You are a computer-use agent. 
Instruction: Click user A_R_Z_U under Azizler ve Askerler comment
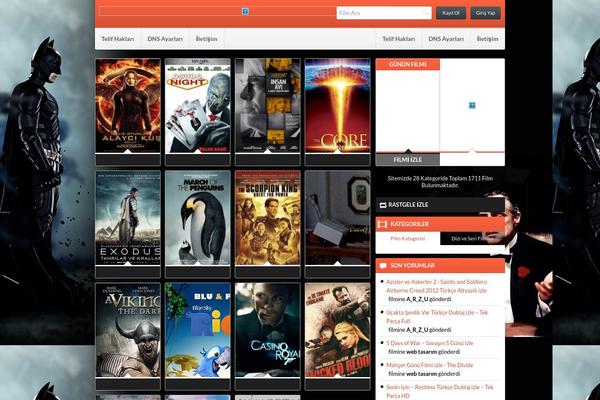(x=417, y=299)
